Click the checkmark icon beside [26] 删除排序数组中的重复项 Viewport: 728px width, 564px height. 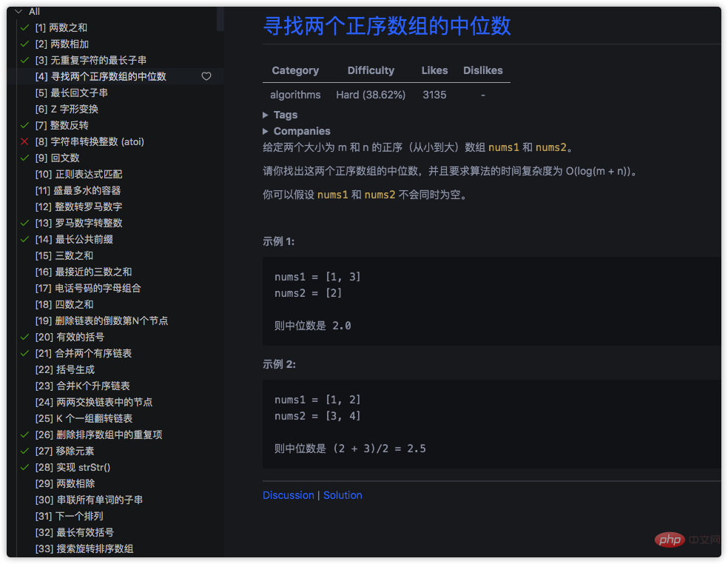24,434
